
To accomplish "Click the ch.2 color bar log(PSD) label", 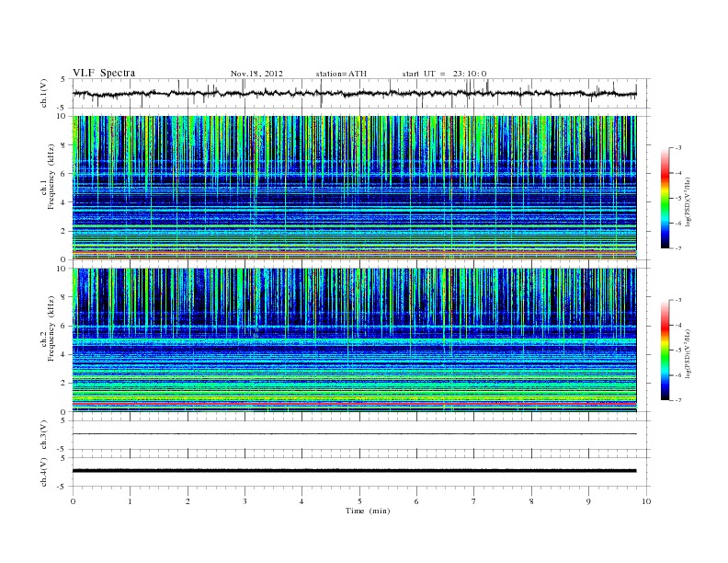I will 688,353.
